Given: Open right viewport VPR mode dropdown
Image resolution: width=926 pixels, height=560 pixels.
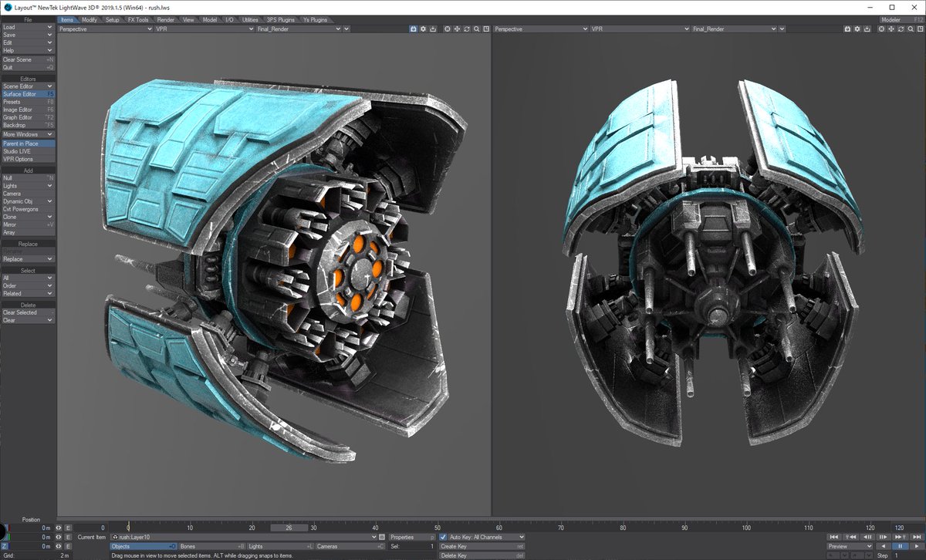Looking at the screenshot, I should pyautogui.click(x=639, y=29).
